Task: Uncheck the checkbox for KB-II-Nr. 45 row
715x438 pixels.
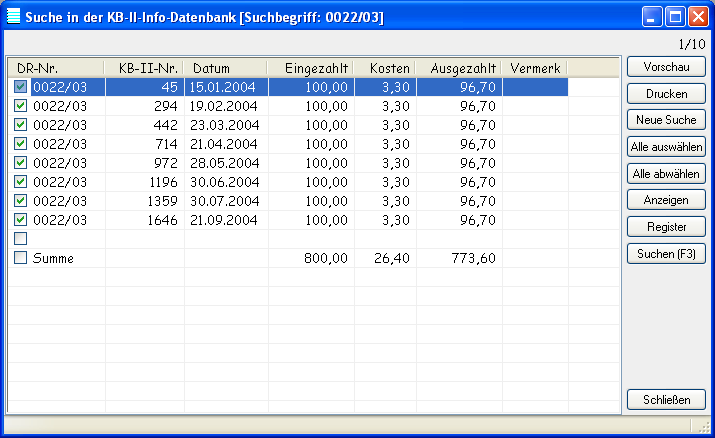Action: (x=21, y=87)
